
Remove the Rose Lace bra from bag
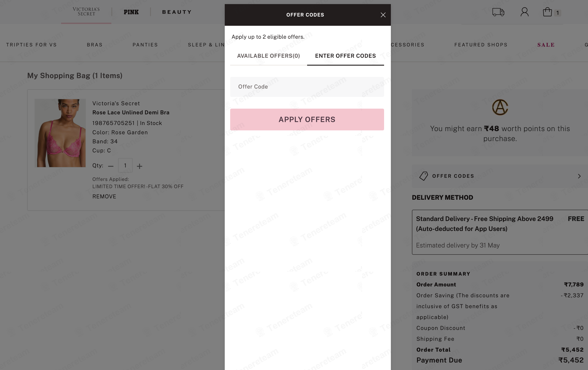pyautogui.click(x=104, y=196)
